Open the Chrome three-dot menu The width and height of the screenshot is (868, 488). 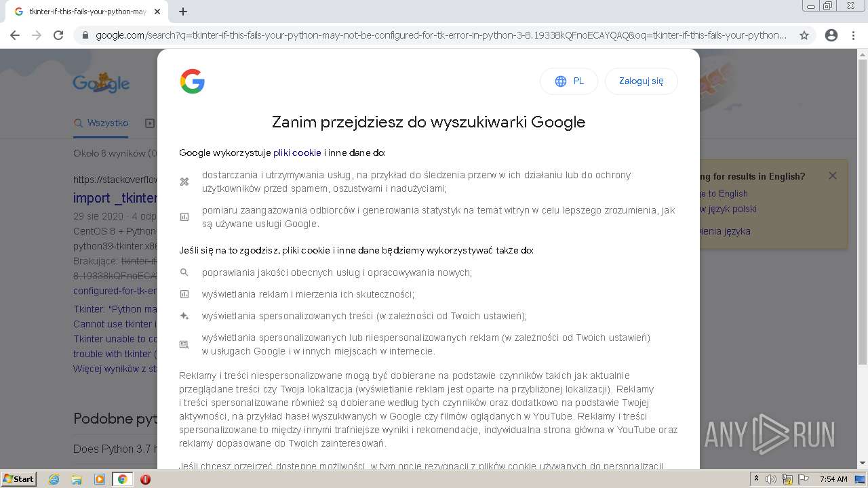854,35
